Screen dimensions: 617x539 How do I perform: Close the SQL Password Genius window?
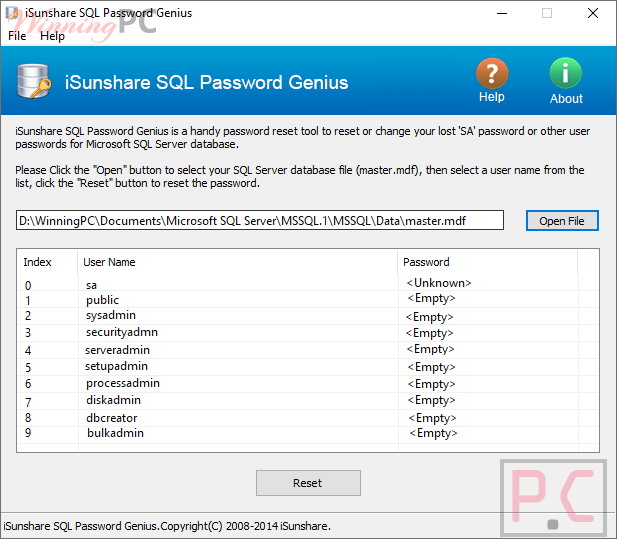pos(593,13)
